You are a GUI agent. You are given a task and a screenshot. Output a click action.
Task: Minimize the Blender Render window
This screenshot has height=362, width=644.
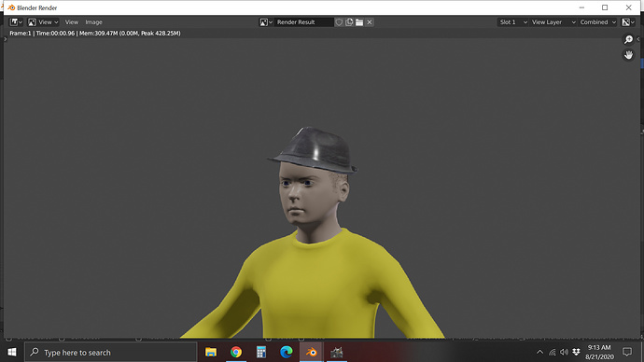click(581, 7)
